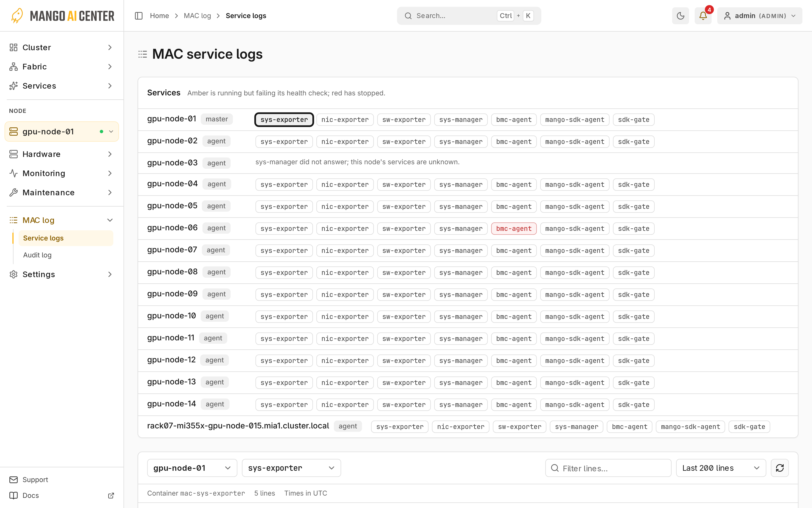Click gpu-node-03 row name
The width and height of the screenshot is (812, 508).
click(172, 163)
